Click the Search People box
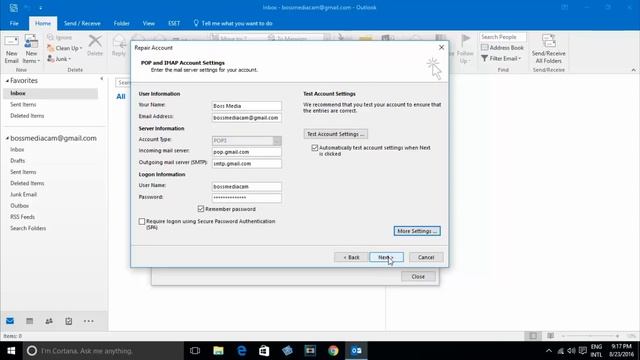Viewport: 640px width, 360px height. click(503, 37)
